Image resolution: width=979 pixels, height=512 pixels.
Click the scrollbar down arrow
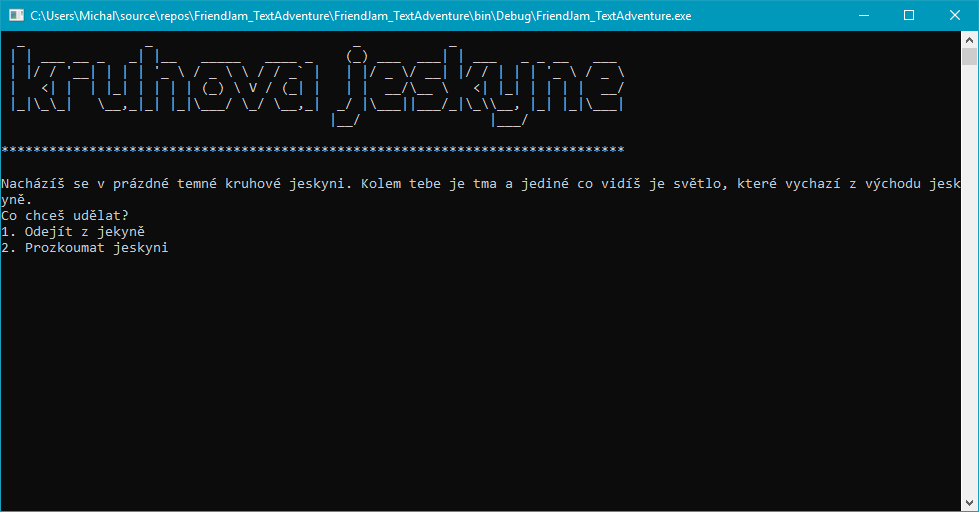pyautogui.click(x=970, y=503)
